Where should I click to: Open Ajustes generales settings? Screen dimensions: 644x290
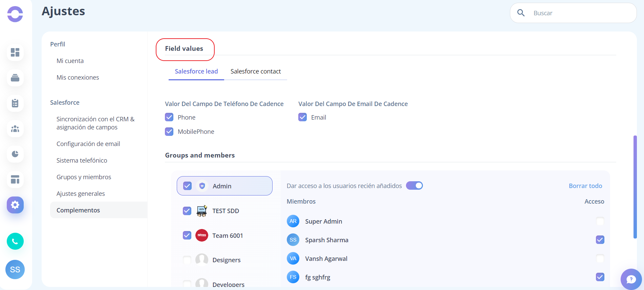pos(81,194)
